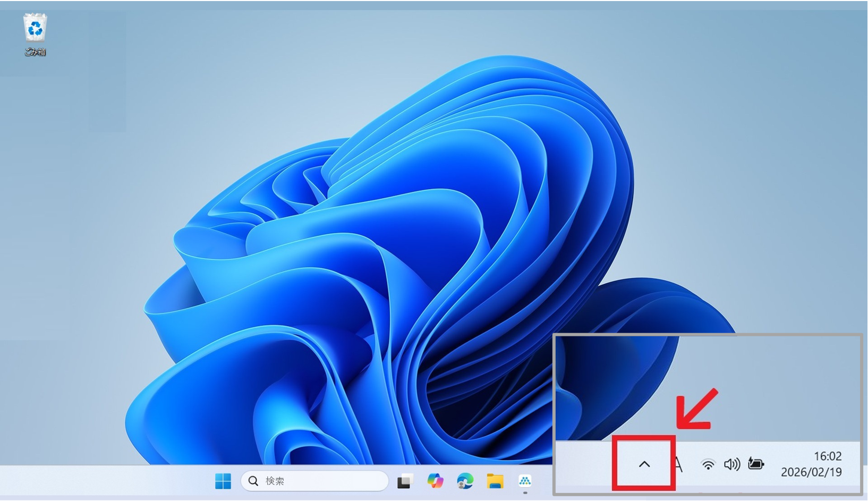
Task: Click the speaker volume icon
Action: [x=732, y=464]
